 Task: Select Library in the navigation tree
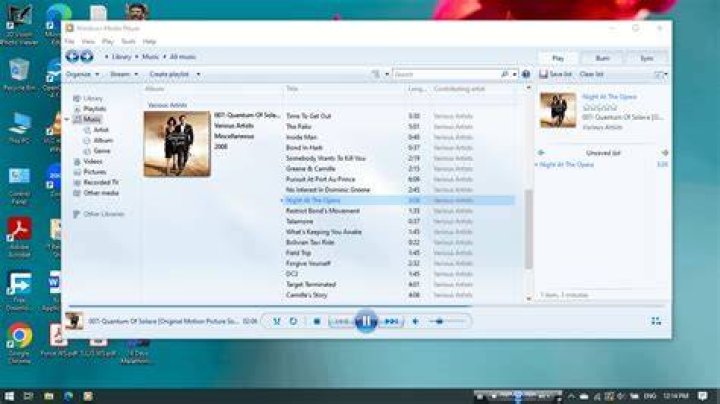click(x=93, y=98)
